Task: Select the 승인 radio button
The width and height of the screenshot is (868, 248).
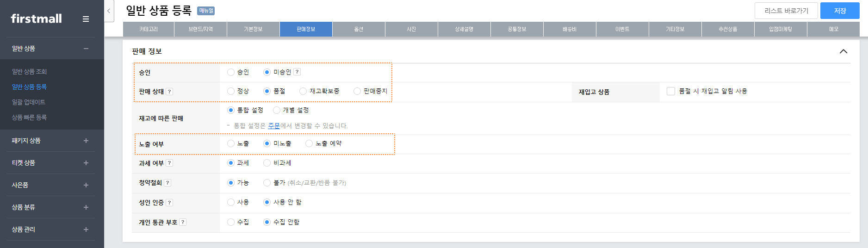Action: click(x=231, y=72)
